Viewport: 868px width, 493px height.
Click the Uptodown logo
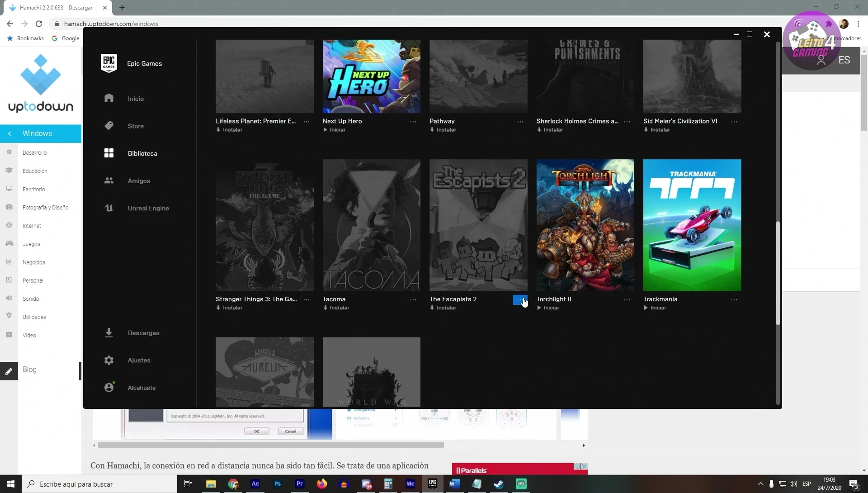click(x=41, y=83)
